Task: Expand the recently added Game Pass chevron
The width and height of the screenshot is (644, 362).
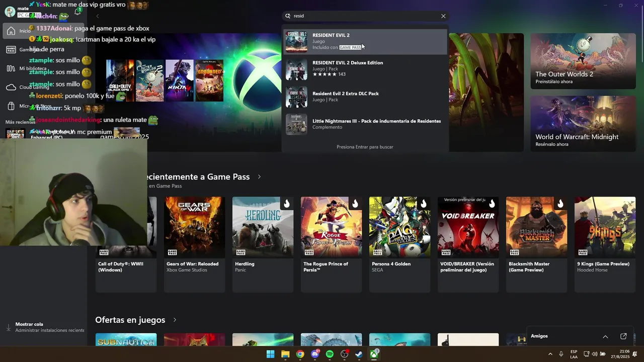Action: [259, 177]
